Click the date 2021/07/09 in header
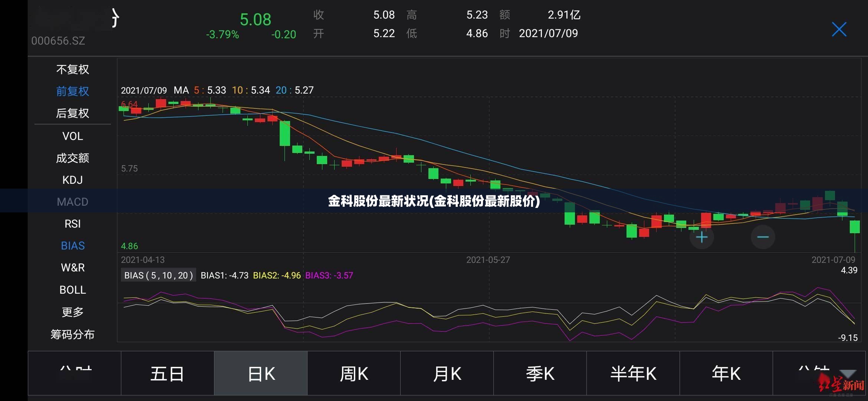Screen dimensions: 868x401 tap(548, 33)
